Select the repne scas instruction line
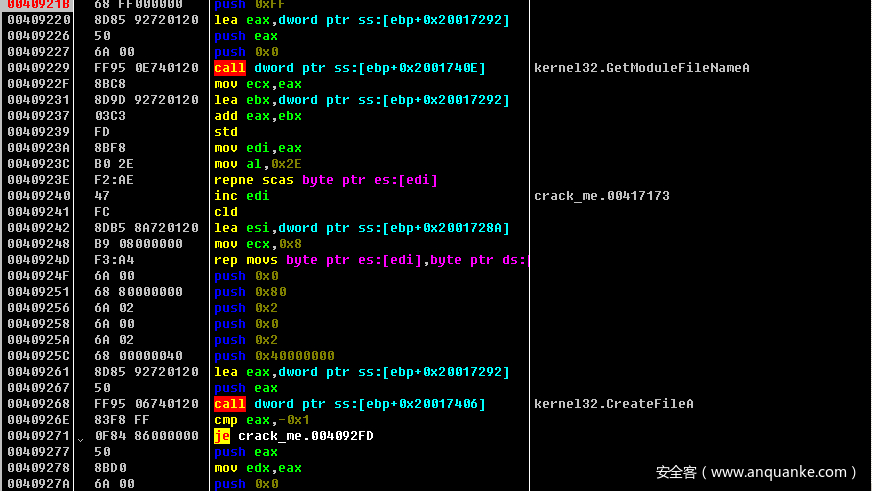Viewport: 872px width, 491px height. pyautogui.click(x=326, y=180)
